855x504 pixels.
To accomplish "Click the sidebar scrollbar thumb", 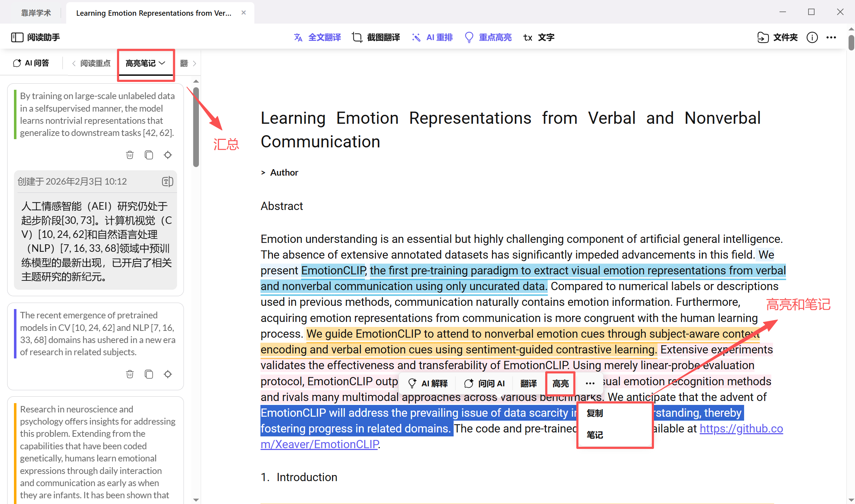I will 196,127.
